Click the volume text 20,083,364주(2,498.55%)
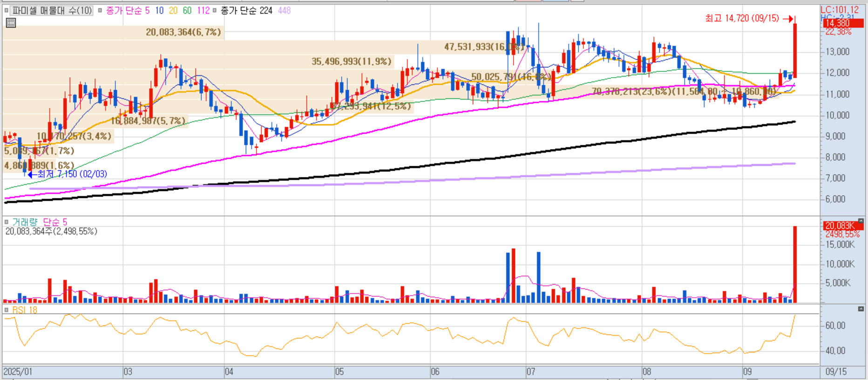Screen dimensions: 868x380 51,231
